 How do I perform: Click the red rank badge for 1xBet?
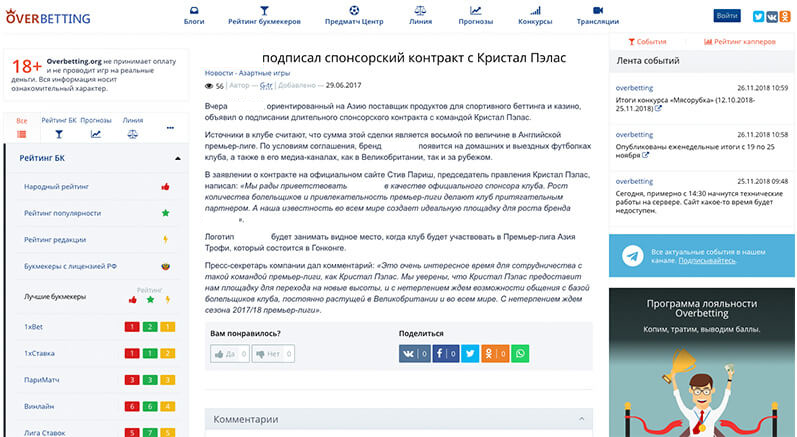click(132, 327)
